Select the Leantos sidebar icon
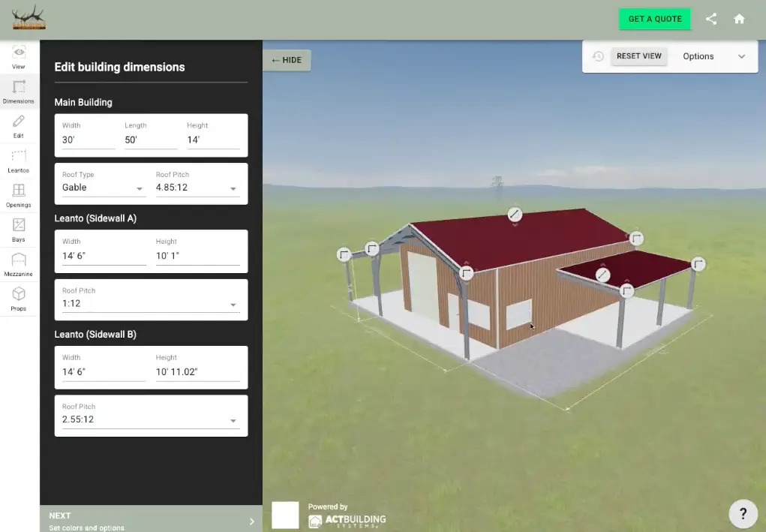The image size is (766, 532). tap(17, 159)
